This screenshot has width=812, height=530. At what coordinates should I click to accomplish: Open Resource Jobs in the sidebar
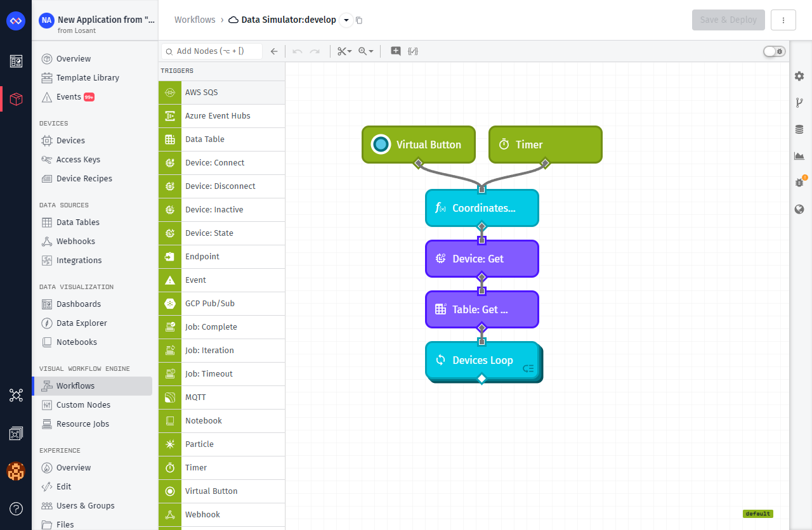[92, 424]
